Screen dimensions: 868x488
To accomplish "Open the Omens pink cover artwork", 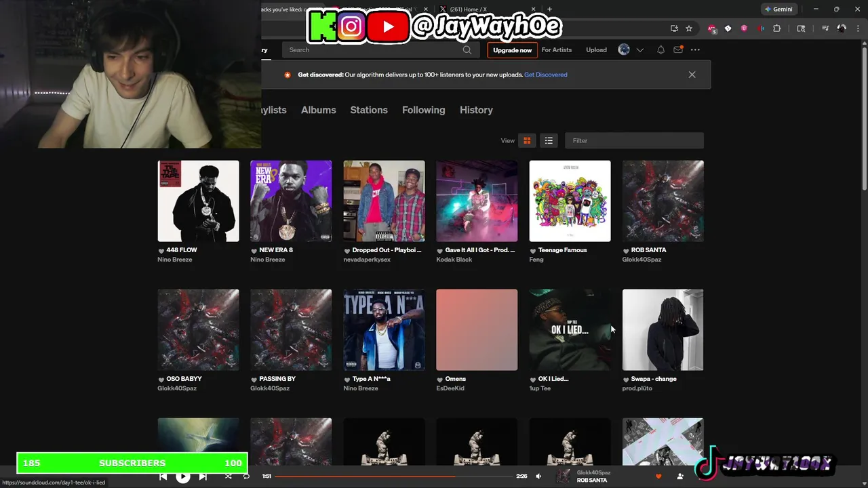I will [x=477, y=330].
